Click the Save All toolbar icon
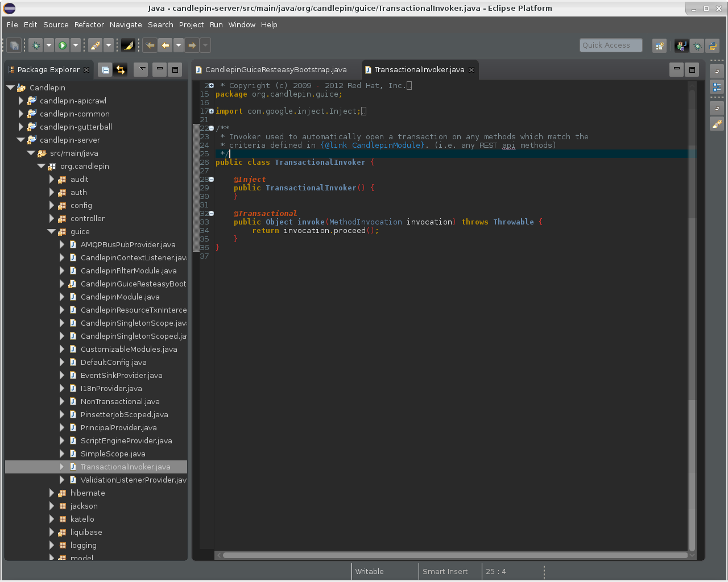Viewport: 728px width, 582px height. pos(15,45)
